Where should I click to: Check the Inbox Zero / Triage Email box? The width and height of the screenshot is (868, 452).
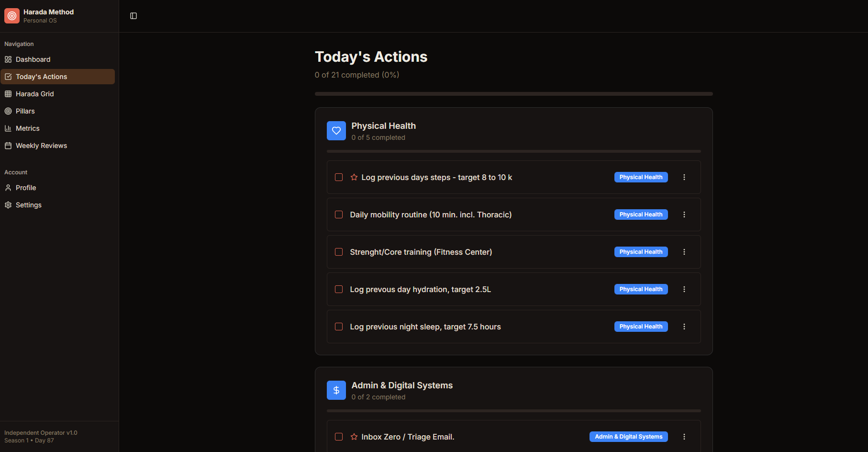[339, 437]
